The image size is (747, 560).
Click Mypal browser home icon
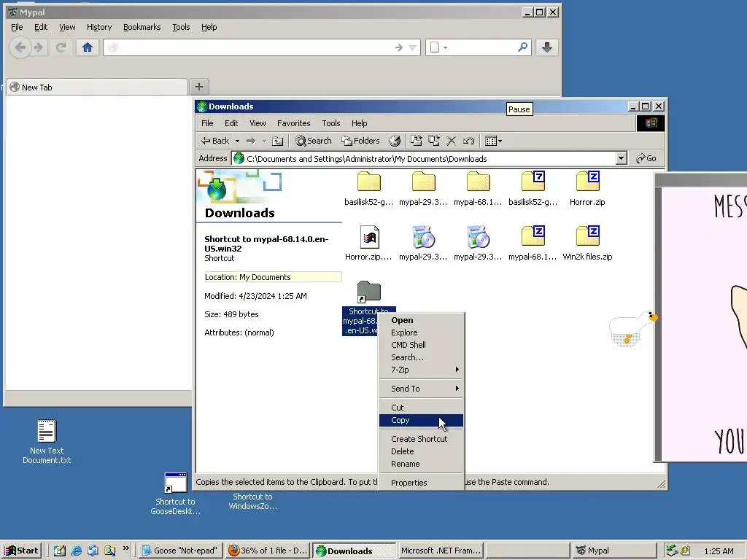tap(88, 47)
